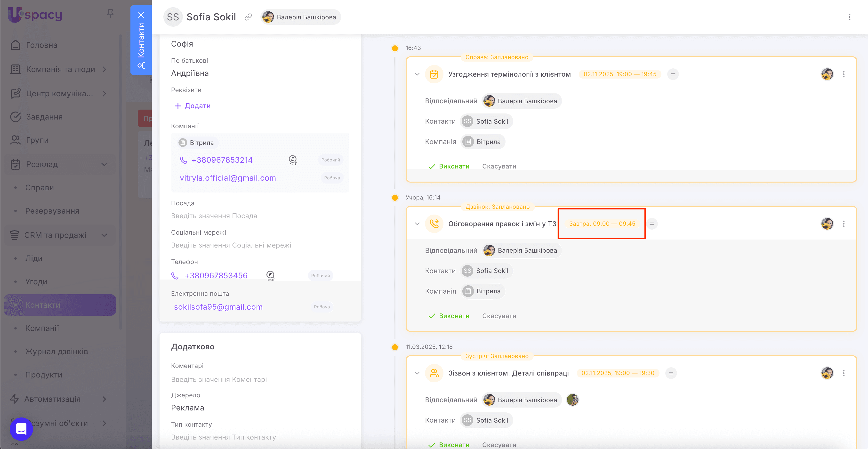This screenshot has width=868, height=449.
Task: Open three-dot menu of Зізвон з клієнтом card
Action: 844,373
